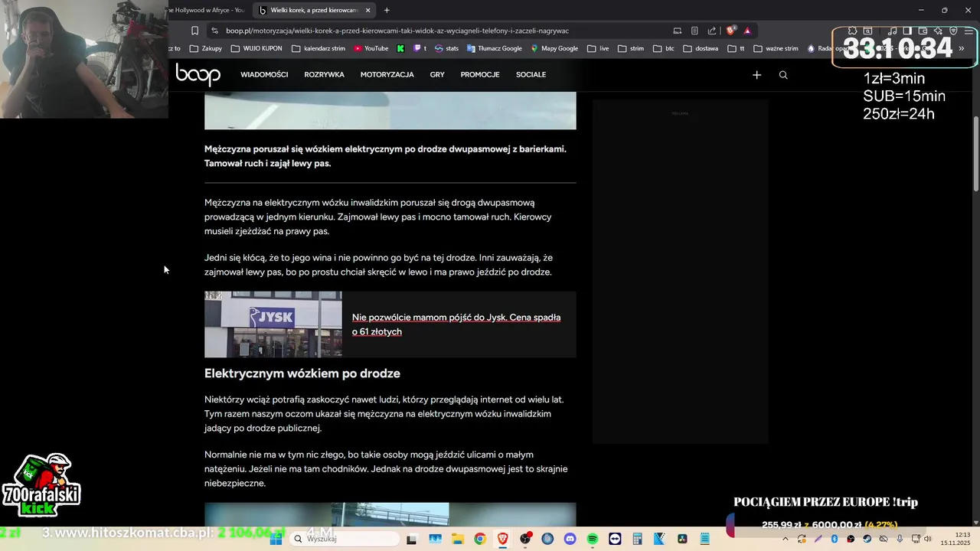Image resolution: width=980 pixels, height=551 pixels.
Task: Click the Twitch bookmark icon
Action: pyautogui.click(x=420, y=48)
